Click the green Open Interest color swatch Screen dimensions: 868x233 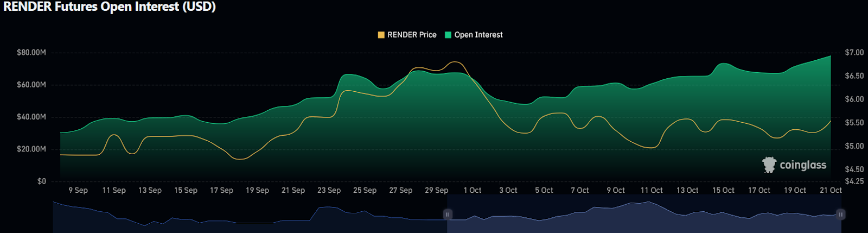tap(448, 35)
